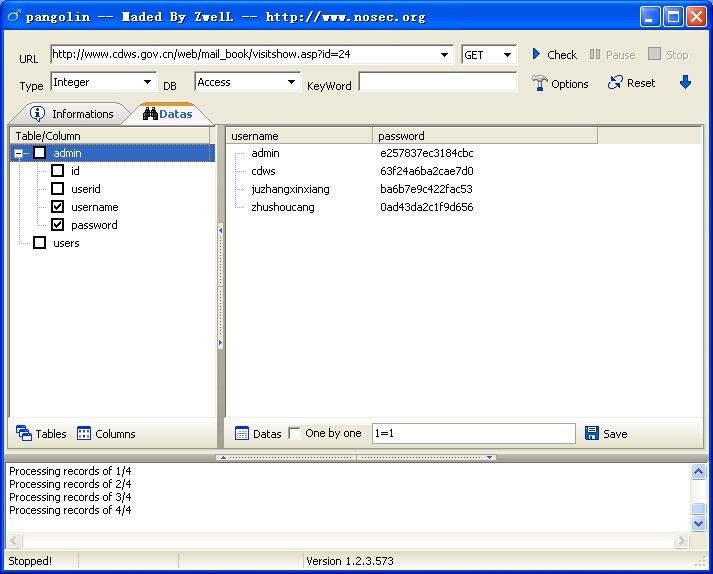713x574 pixels.
Task: Click the pangolin title bar app icon
Action: [15, 16]
